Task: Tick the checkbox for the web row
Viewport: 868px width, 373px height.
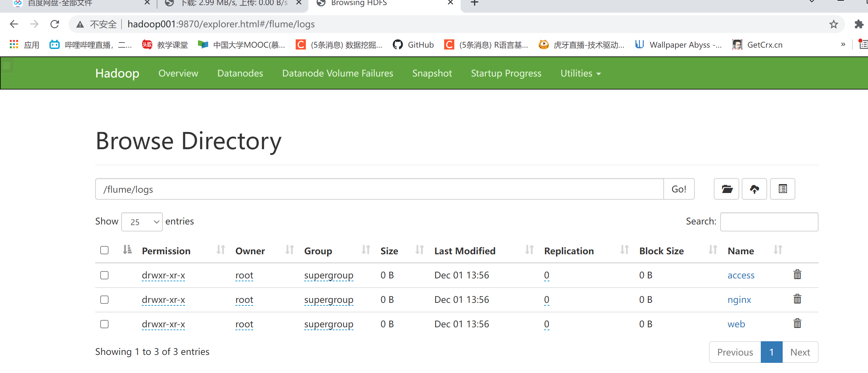Action: tap(104, 324)
